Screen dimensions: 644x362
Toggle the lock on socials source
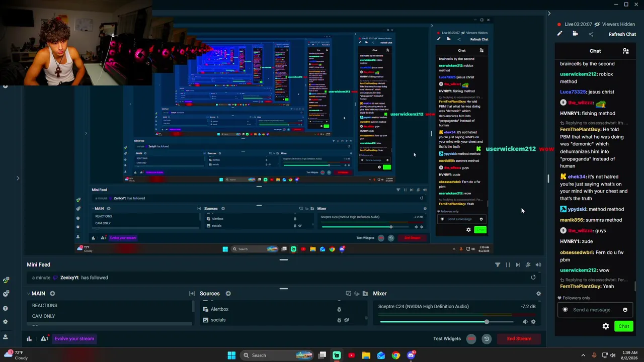(339, 320)
